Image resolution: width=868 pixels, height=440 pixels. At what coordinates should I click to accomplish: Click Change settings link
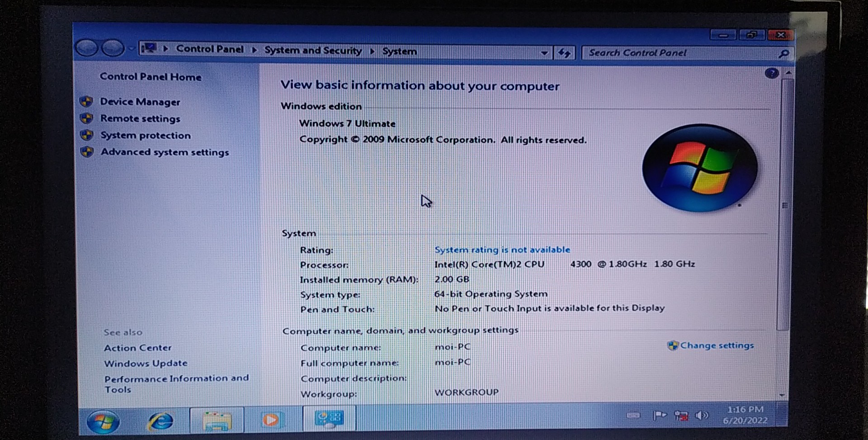[717, 345]
